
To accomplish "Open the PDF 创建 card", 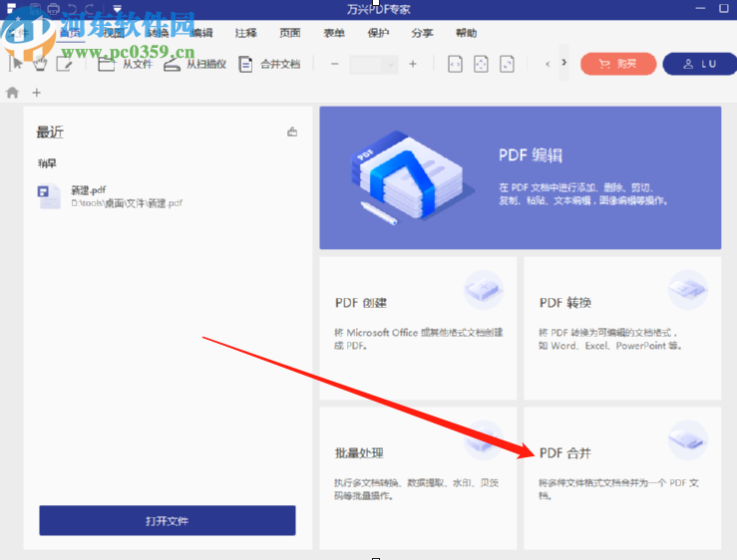I will 418,328.
